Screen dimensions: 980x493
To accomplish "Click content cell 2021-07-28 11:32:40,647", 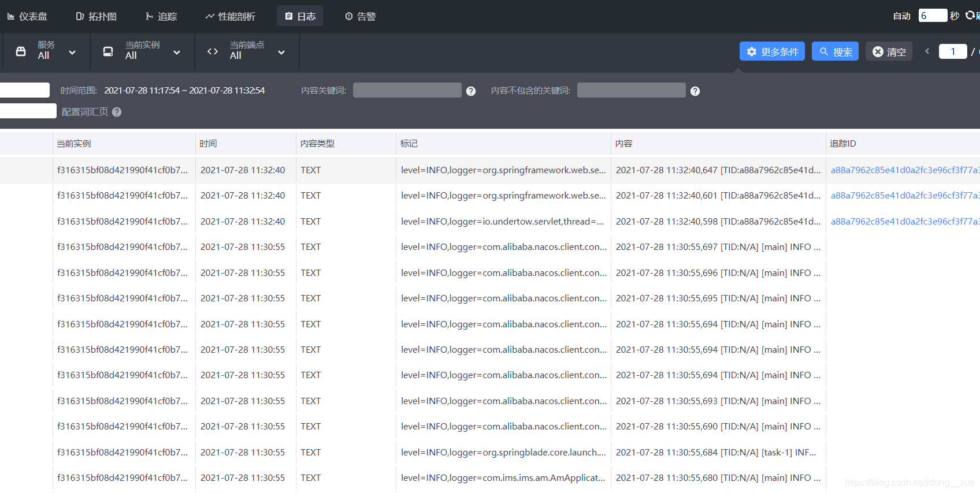I will pos(718,170).
